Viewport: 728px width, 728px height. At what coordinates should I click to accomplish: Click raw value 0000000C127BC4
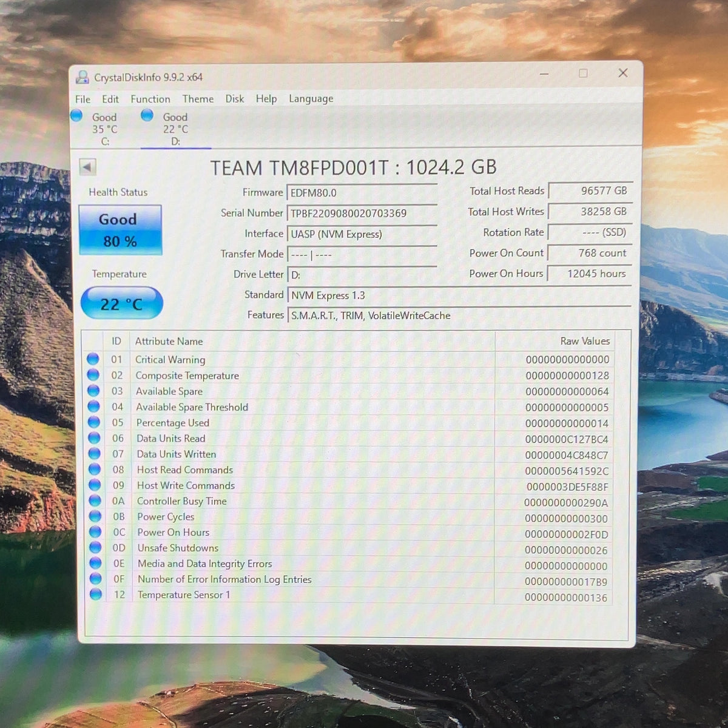(567, 439)
